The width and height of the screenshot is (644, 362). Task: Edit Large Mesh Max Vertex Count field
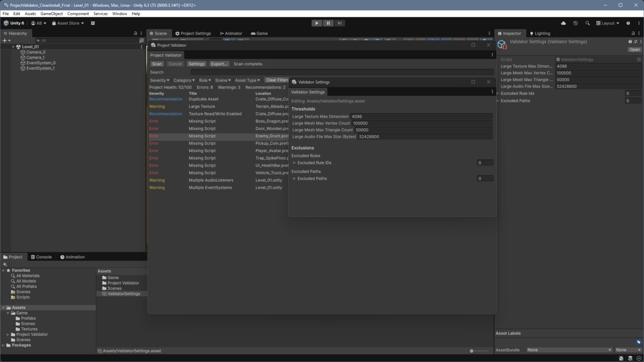pyautogui.click(x=422, y=123)
